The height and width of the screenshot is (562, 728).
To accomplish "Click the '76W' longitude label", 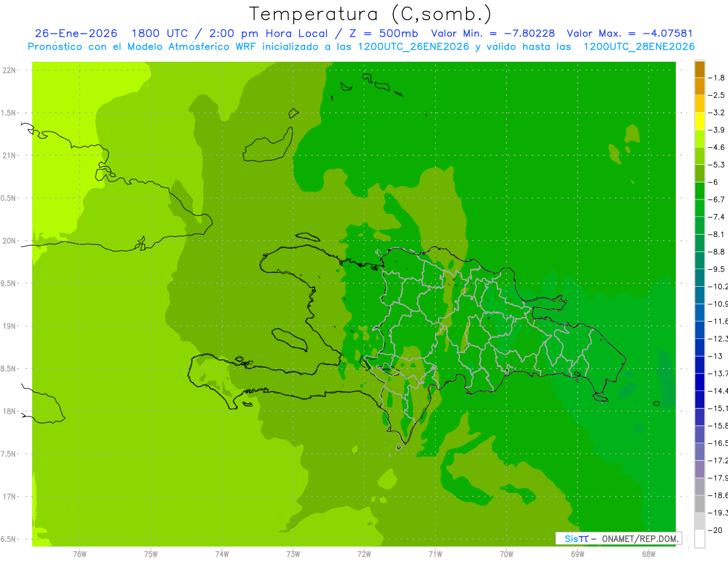I will tap(79, 554).
